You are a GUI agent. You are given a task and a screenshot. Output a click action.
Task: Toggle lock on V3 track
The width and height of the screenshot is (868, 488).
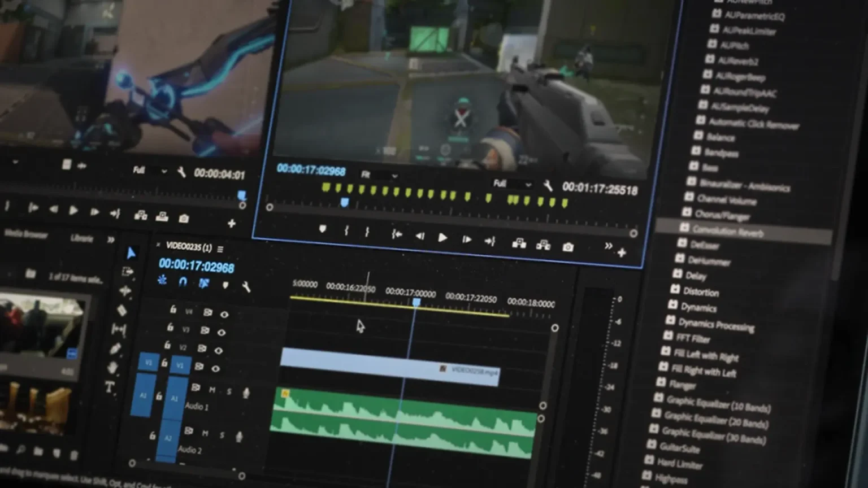pos(170,327)
